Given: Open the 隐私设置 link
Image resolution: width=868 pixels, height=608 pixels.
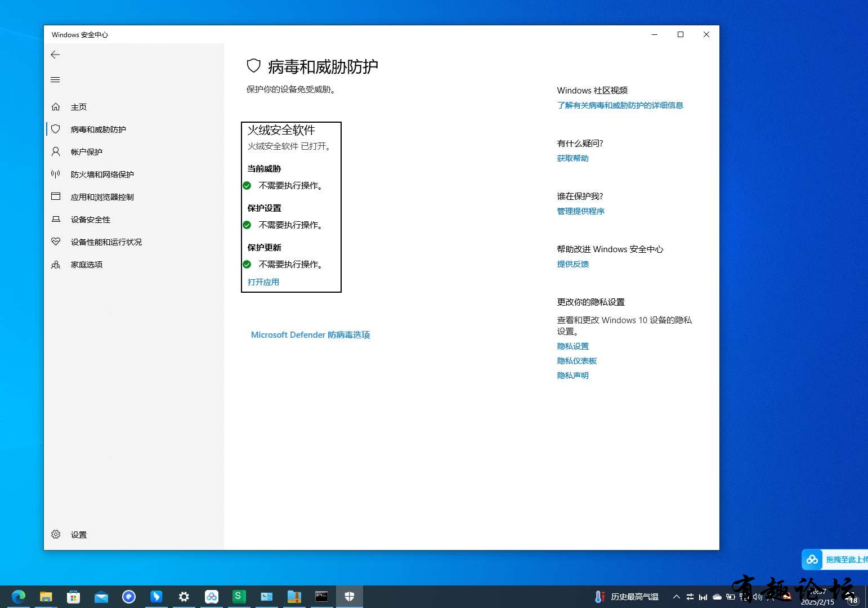Looking at the screenshot, I should 573,346.
